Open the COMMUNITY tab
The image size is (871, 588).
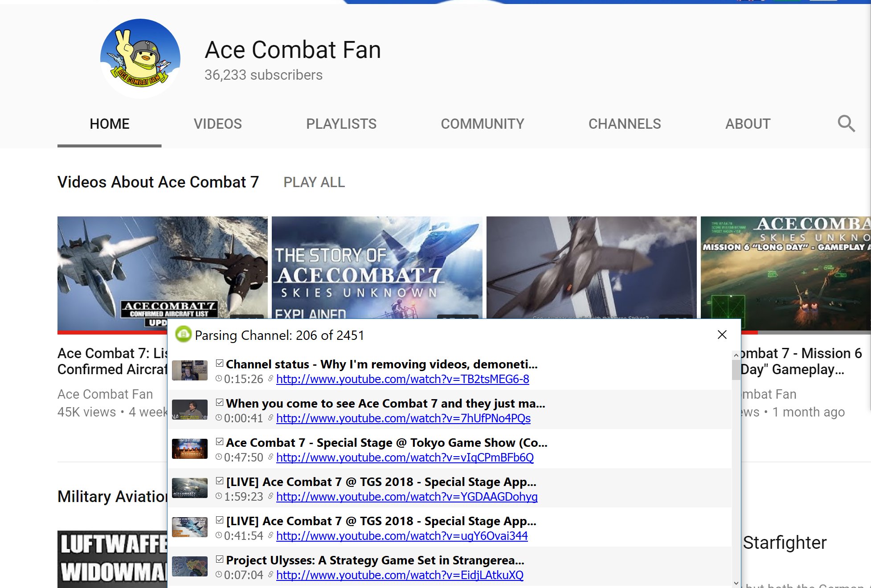coord(482,124)
